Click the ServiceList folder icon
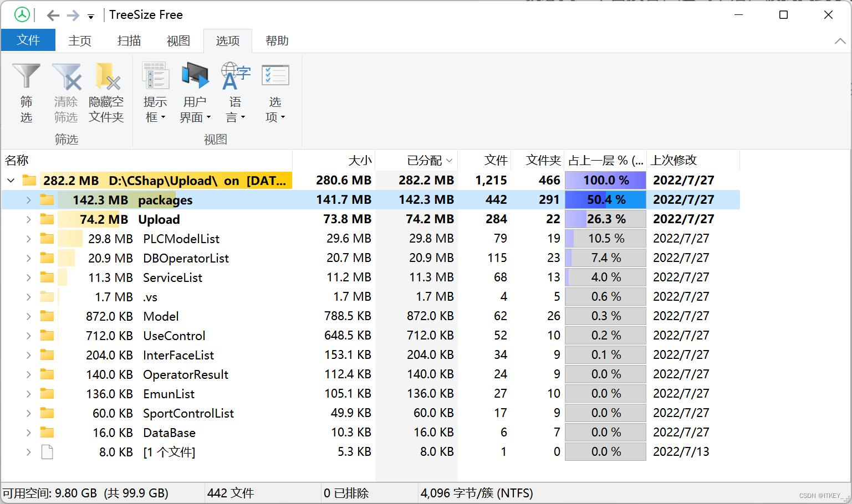The image size is (852, 504). click(x=47, y=277)
